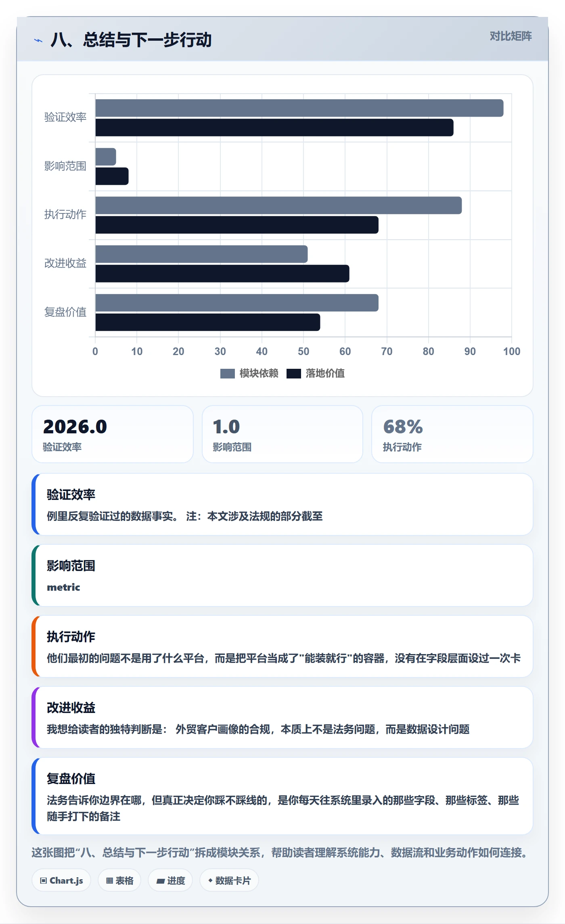Toggle the 落地价值 legend color swatch
The height and width of the screenshot is (924, 565).
[294, 374]
